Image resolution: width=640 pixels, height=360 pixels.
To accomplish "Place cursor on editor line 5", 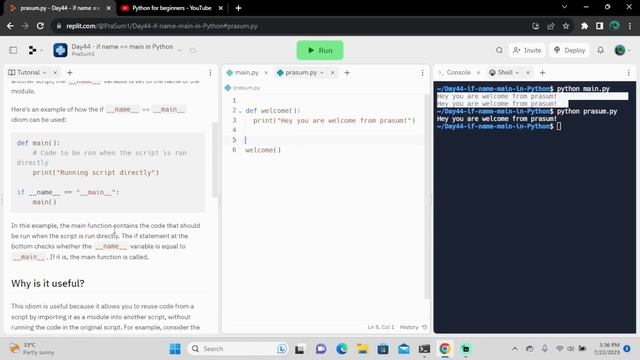I will (331, 140).
